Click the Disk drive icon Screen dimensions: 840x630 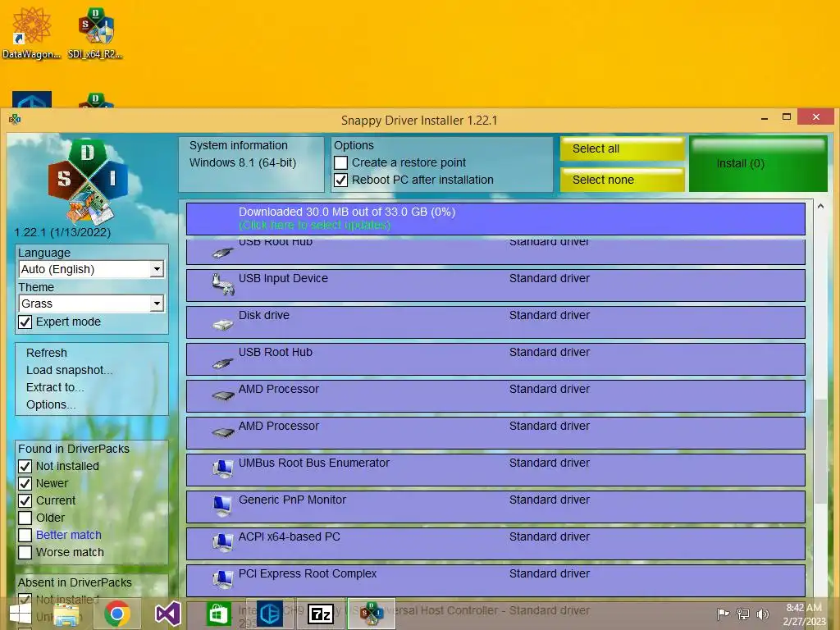click(222, 323)
